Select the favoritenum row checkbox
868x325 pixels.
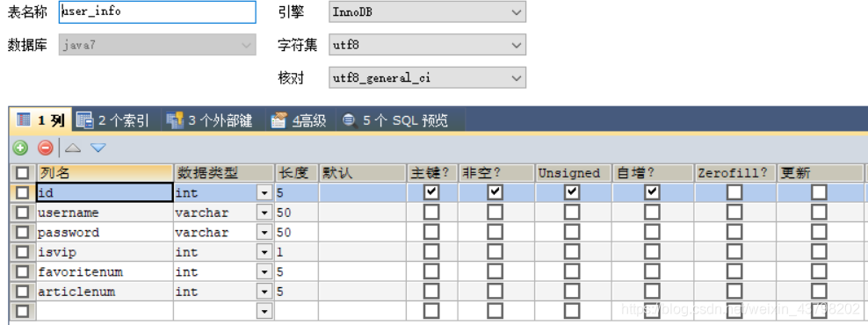pos(22,271)
